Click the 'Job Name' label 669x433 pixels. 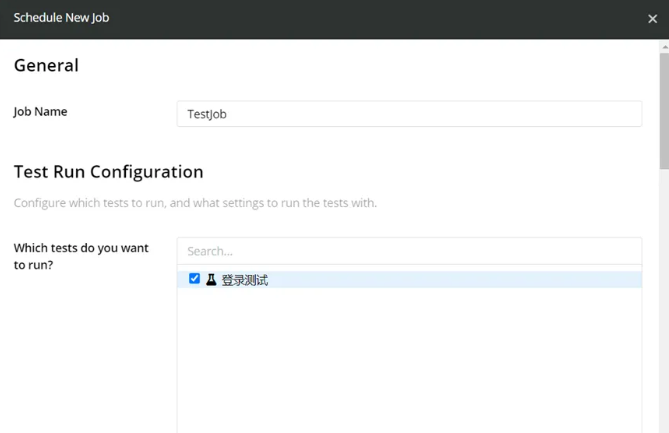(x=41, y=112)
